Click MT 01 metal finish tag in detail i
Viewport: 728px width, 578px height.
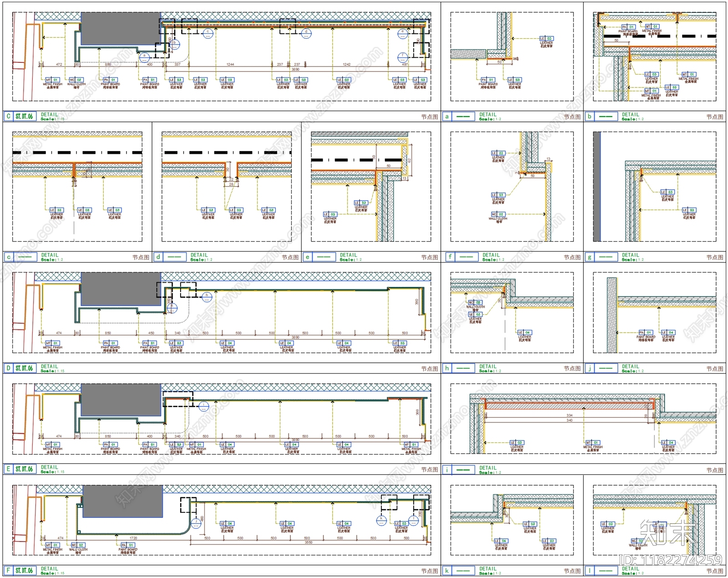point(592,442)
